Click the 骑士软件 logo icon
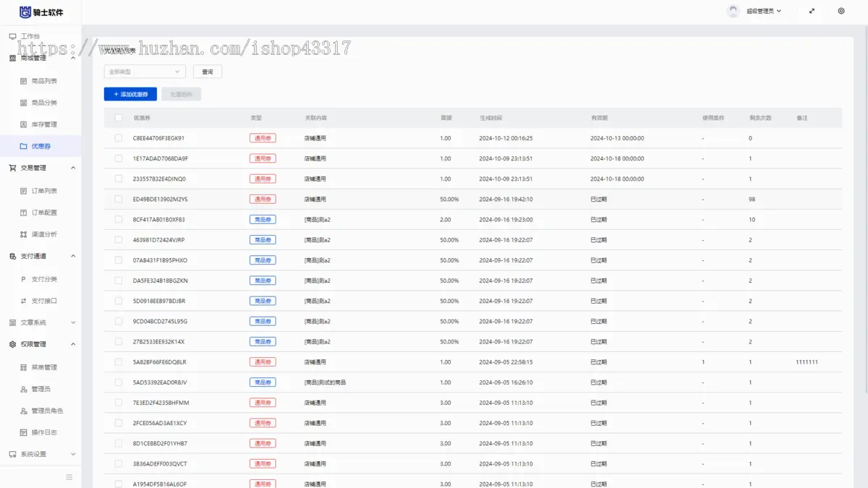This screenshot has height=488, width=868. pos(25,12)
